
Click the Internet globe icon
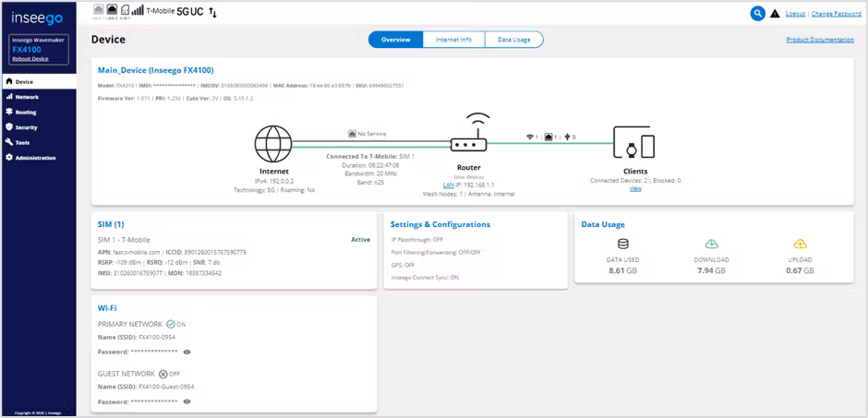click(x=275, y=144)
